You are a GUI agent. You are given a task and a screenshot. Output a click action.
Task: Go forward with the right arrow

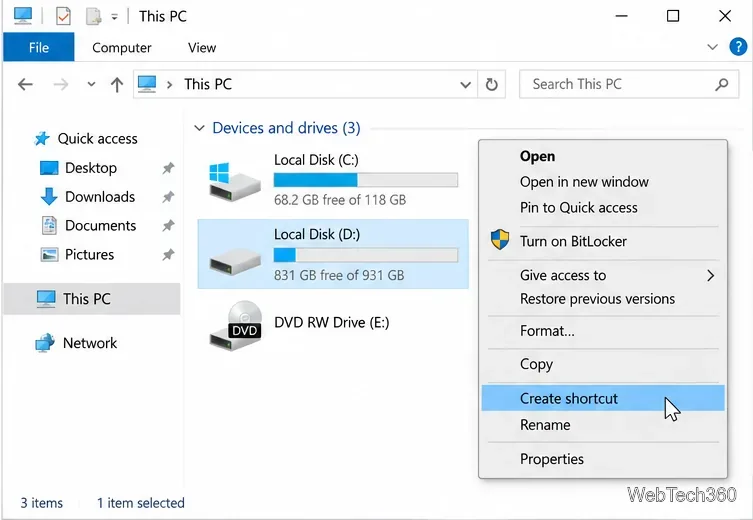pos(61,85)
